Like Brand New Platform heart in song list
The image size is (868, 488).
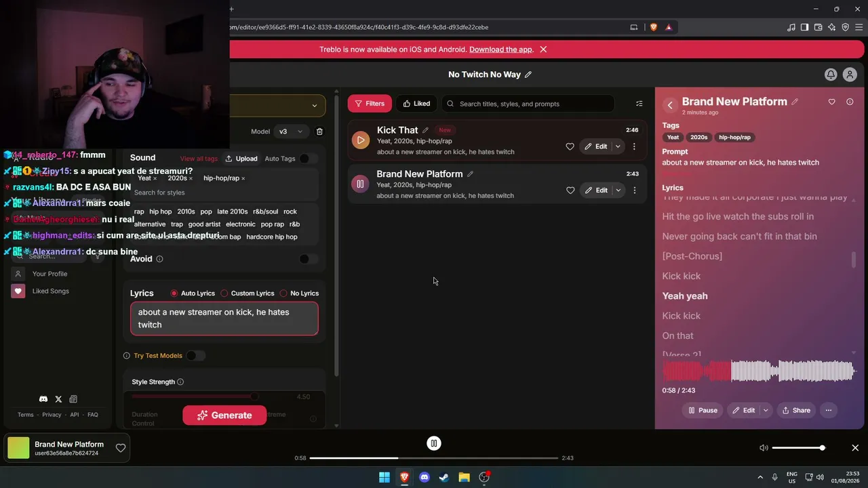[x=570, y=190]
